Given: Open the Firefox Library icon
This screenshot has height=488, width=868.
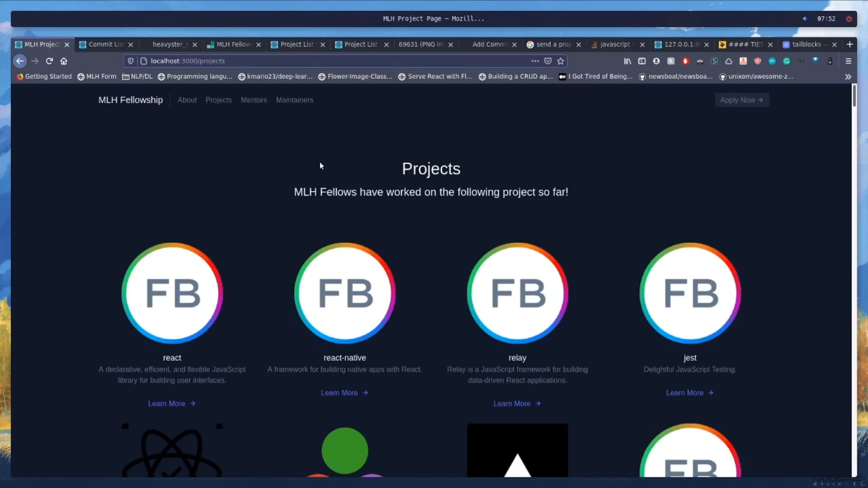Looking at the screenshot, I should [x=627, y=61].
